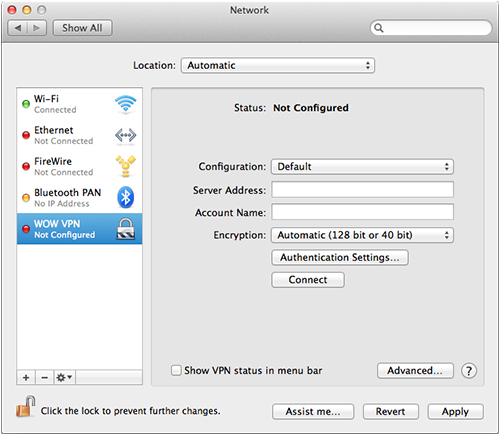500x435 pixels.
Task: Add a new network service with plus
Action: pyautogui.click(x=26, y=377)
